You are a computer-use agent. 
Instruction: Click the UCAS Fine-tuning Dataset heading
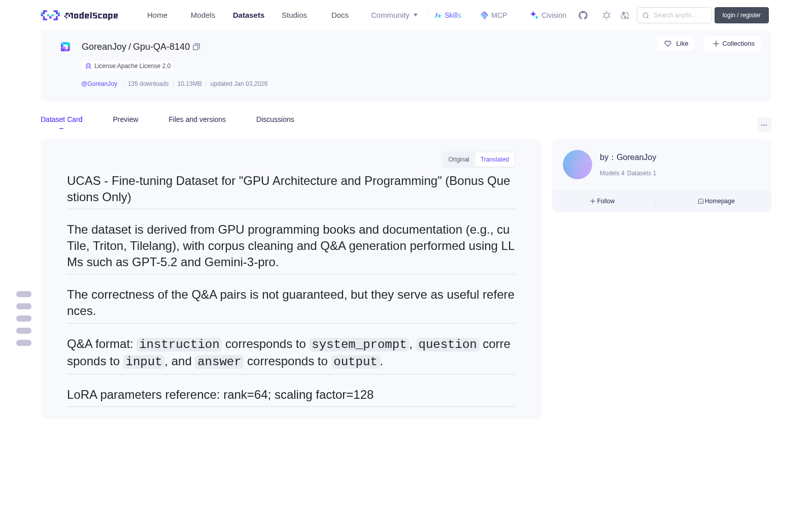click(x=291, y=189)
